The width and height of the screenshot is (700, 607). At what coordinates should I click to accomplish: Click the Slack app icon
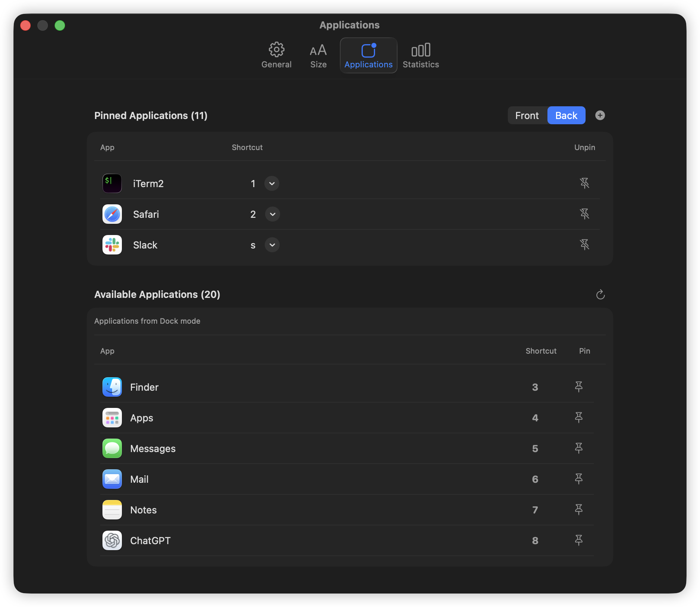click(x=112, y=245)
